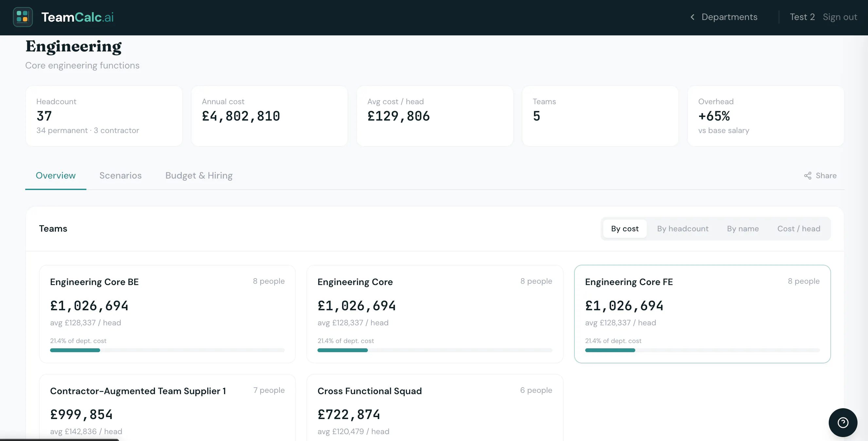This screenshot has height=441, width=868.
Task: Click the Engineering Core FE cost progress bar
Action: (x=702, y=350)
